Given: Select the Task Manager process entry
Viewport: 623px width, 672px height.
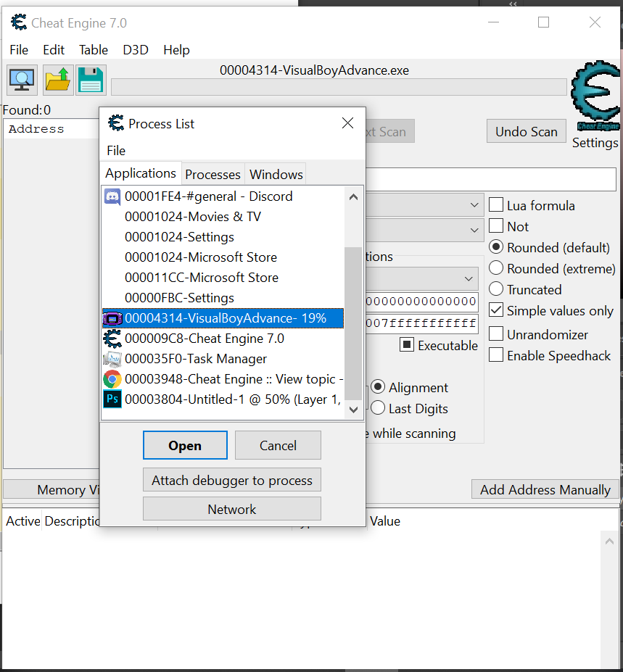Looking at the screenshot, I should click(196, 359).
